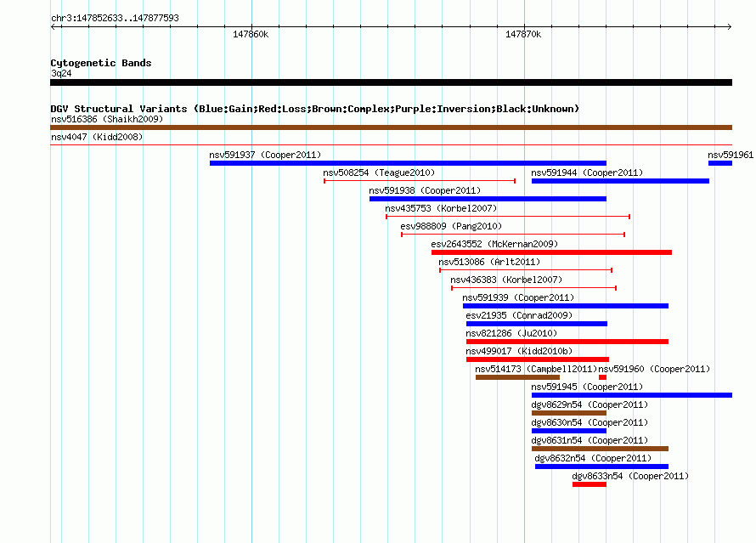Click dgv8630n54 (Cooper2011) label

point(590,422)
